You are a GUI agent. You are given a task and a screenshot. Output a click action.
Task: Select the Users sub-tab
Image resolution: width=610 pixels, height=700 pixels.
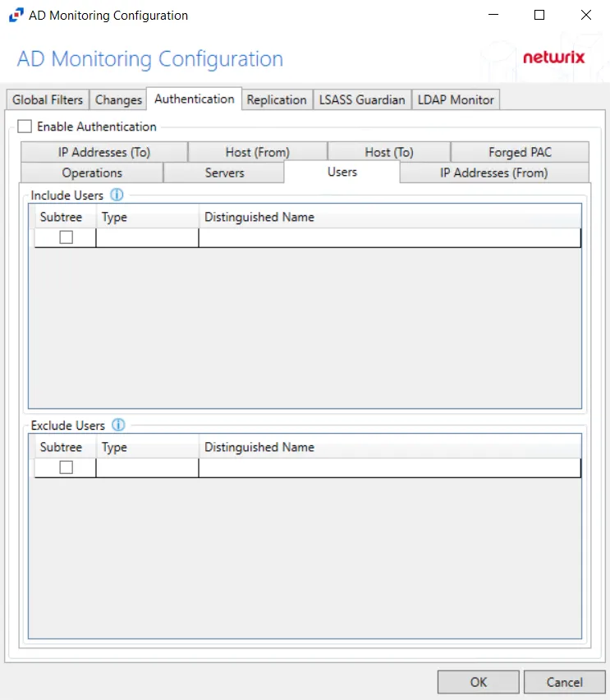point(342,172)
